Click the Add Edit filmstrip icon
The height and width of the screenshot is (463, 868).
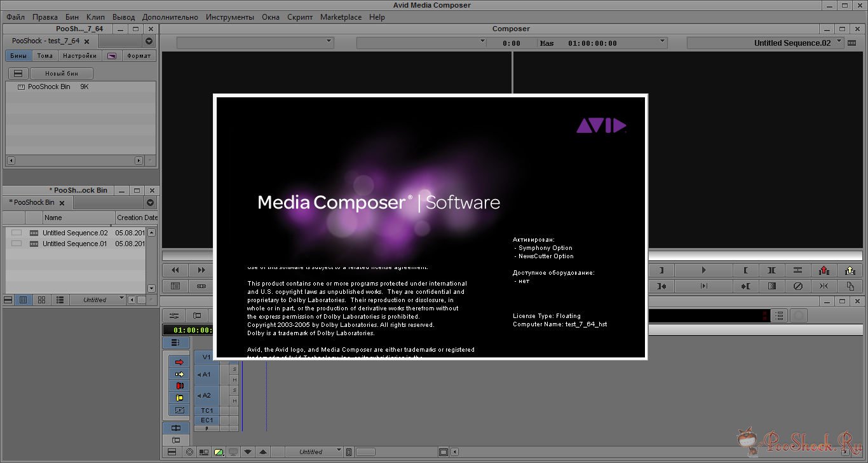click(x=798, y=270)
